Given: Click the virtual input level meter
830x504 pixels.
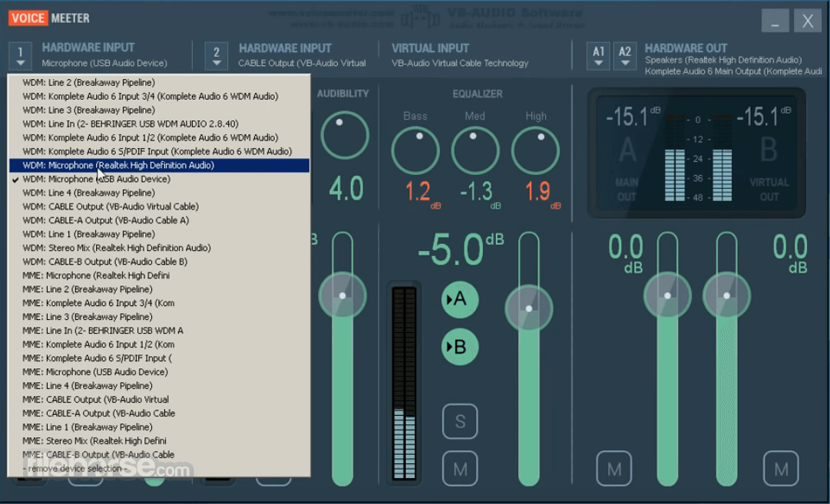Looking at the screenshot, I should point(405,383).
